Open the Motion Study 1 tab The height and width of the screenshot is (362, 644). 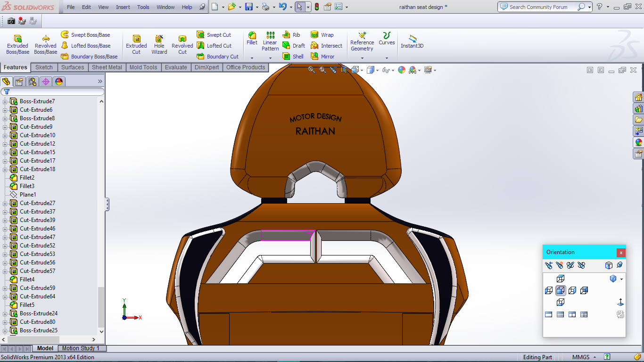[x=81, y=348]
